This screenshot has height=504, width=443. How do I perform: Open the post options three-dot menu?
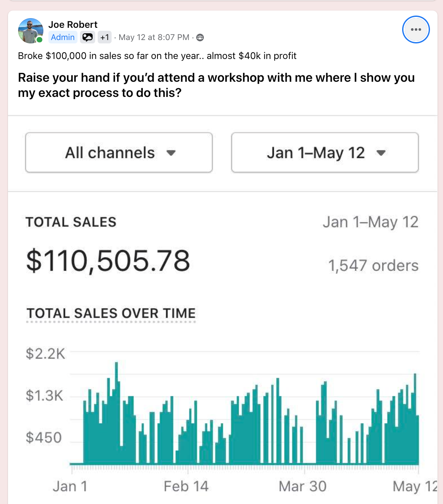tap(416, 29)
